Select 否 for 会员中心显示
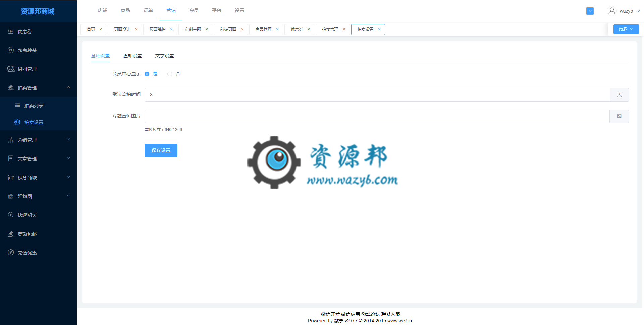The image size is (644, 325). tap(170, 74)
